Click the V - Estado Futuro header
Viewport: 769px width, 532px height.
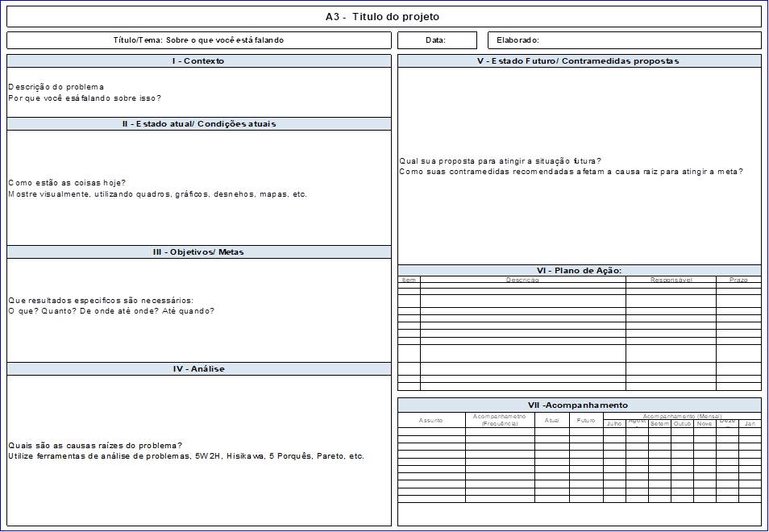(578, 61)
